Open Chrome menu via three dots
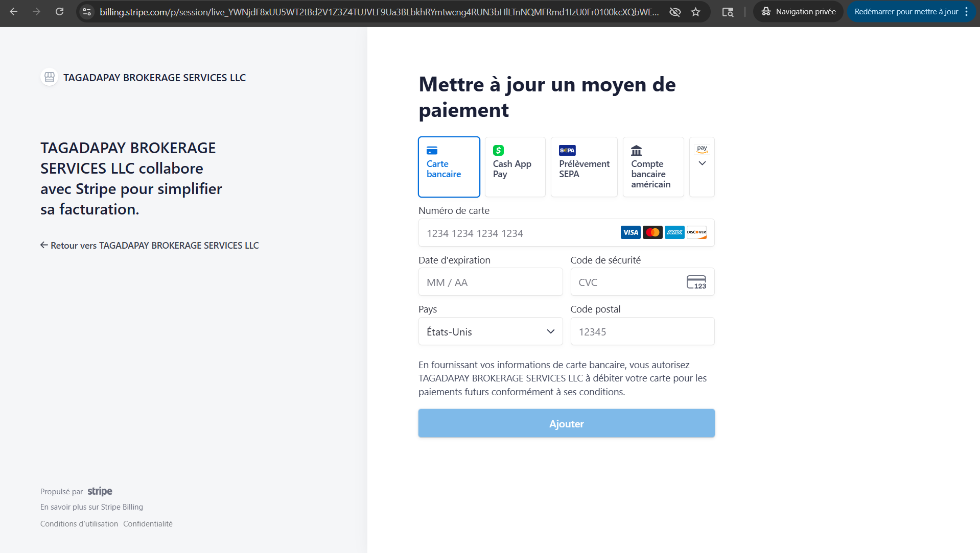This screenshot has height=553, width=980. point(967,12)
